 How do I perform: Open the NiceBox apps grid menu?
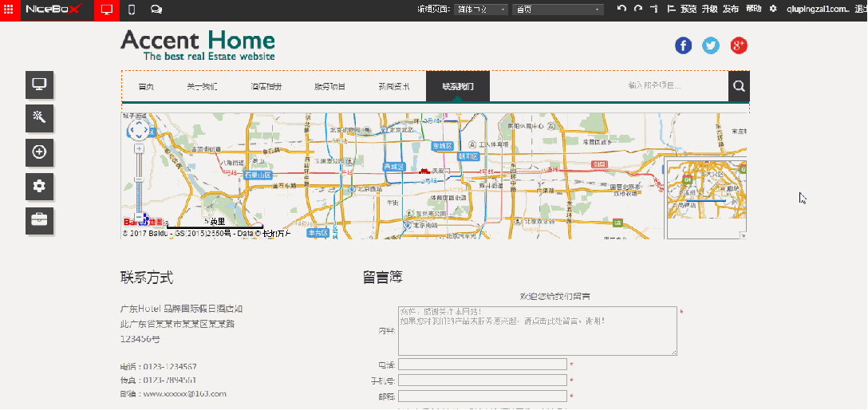[10, 10]
